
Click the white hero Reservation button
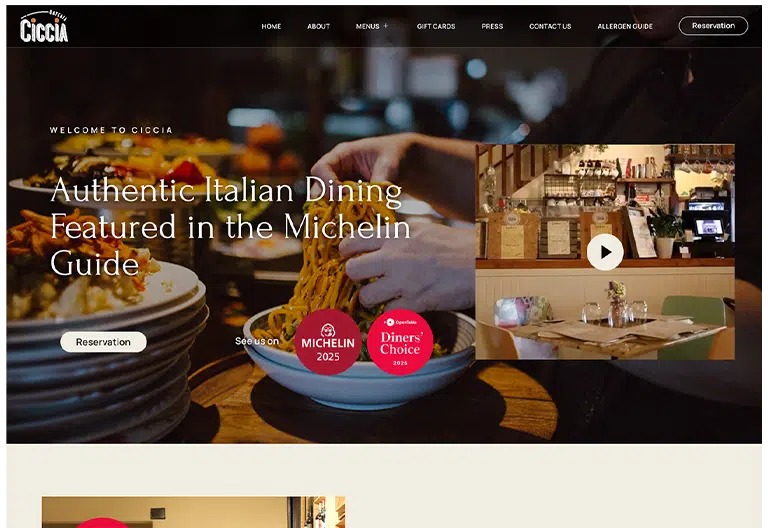pyautogui.click(x=103, y=342)
